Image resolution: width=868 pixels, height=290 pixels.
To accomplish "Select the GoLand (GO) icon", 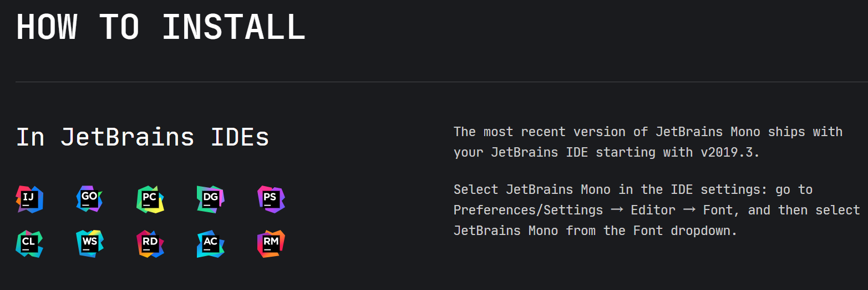I will click(90, 199).
